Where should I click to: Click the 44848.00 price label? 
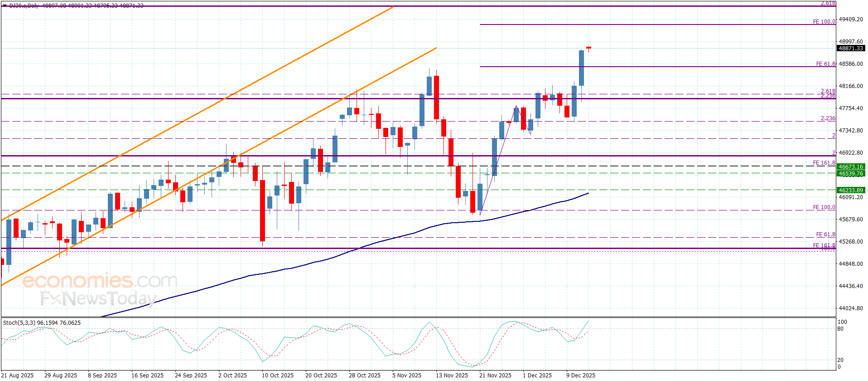851,264
